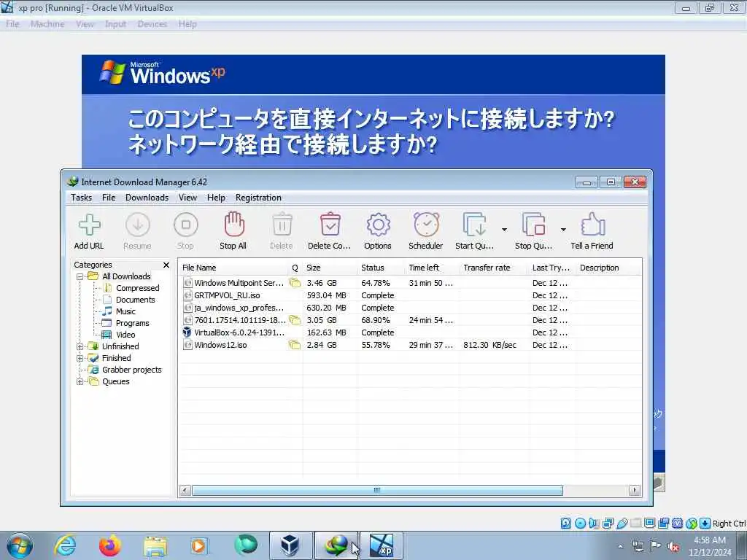The width and height of the screenshot is (747, 560).
Task: Click the muted volume tray icon
Action: point(673,547)
